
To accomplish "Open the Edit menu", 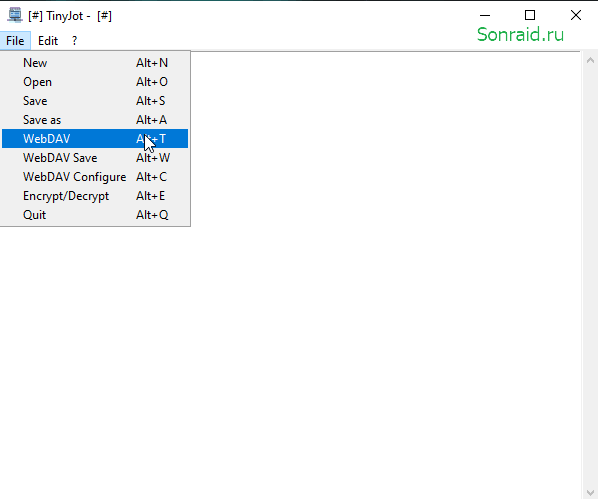I will coord(48,41).
